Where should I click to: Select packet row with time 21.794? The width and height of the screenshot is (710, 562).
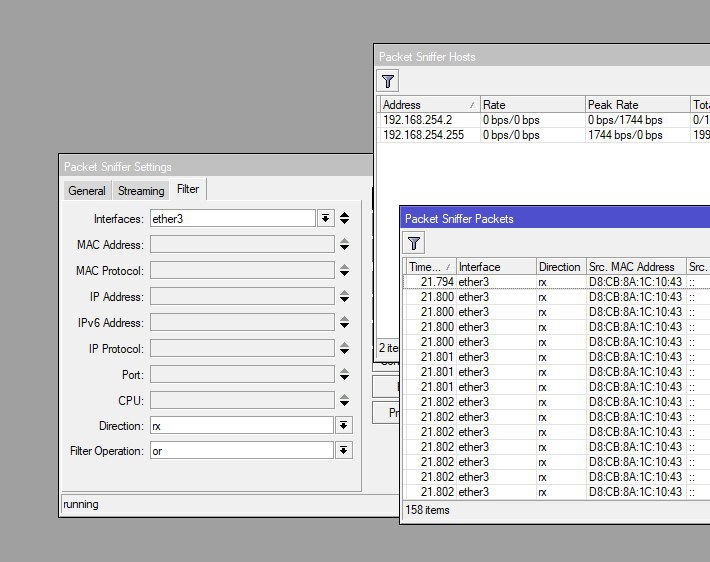557,282
